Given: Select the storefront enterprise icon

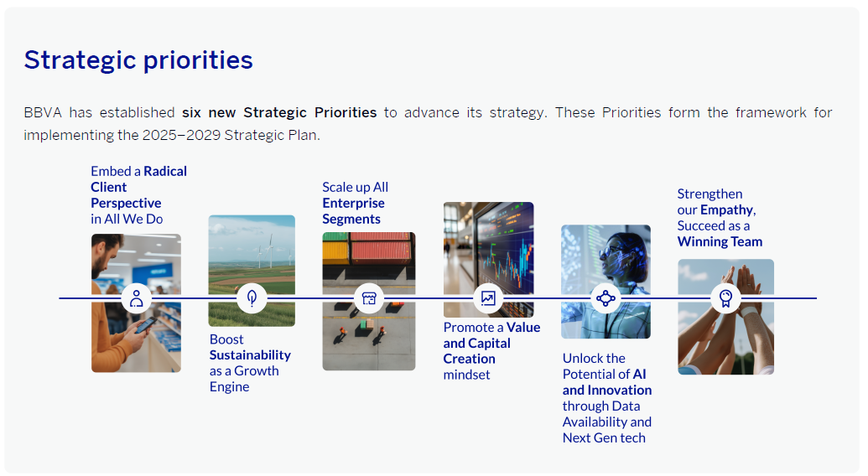Looking at the screenshot, I should click(x=368, y=298).
